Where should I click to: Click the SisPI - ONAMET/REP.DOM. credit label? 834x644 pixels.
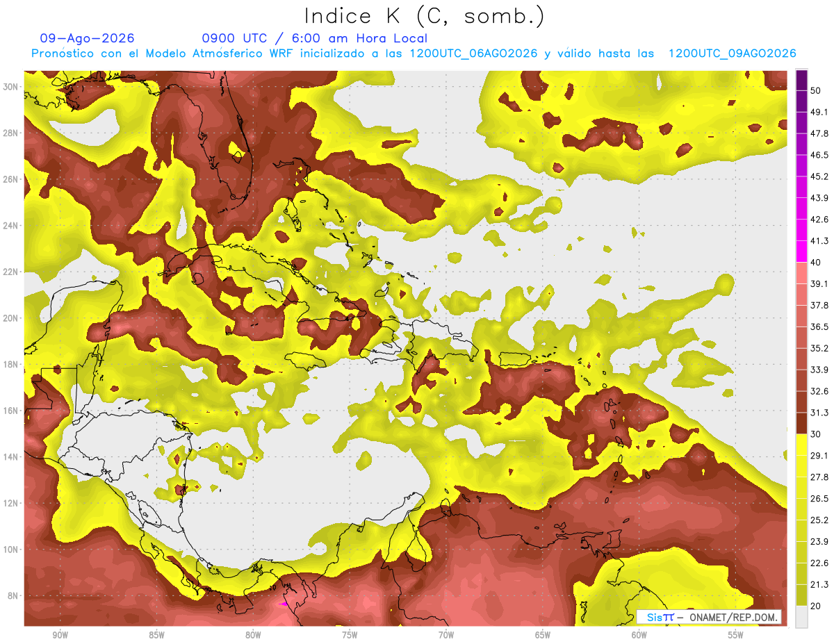(x=710, y=617)
